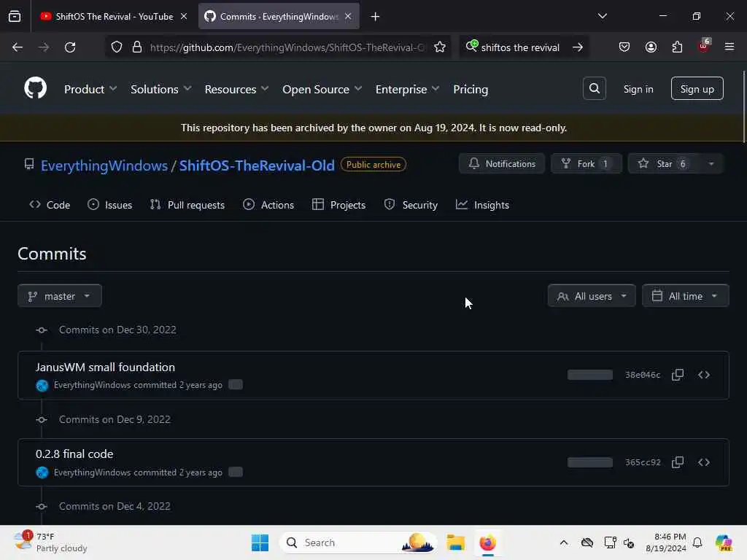747x560 pixels.
Task: Click Sign in
Action: pos(638,89)
